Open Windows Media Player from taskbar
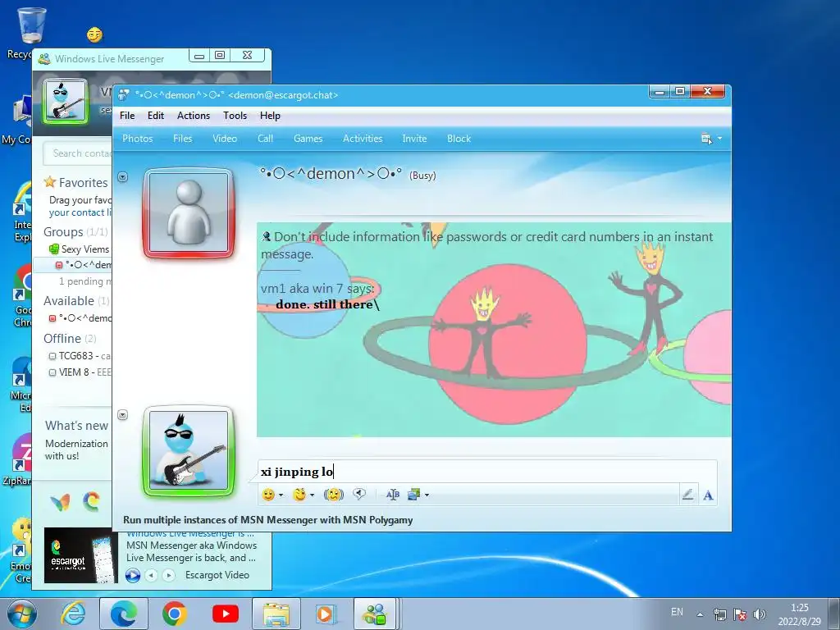The image size is (840, 630). 326,614
